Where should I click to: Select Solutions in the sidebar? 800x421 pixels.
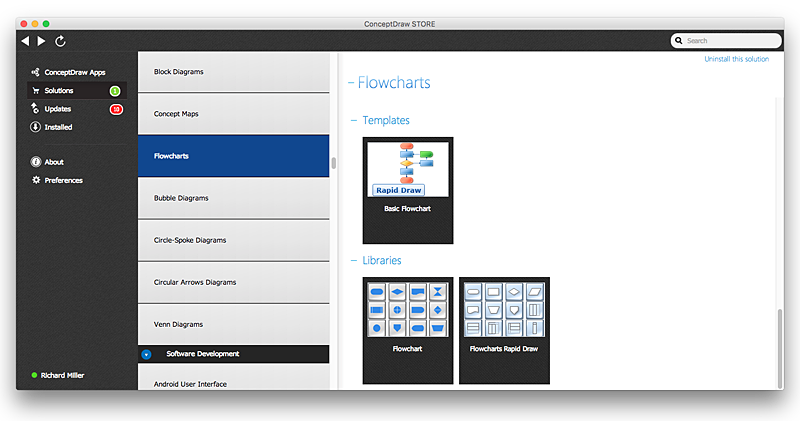click(x=77, y=90)
